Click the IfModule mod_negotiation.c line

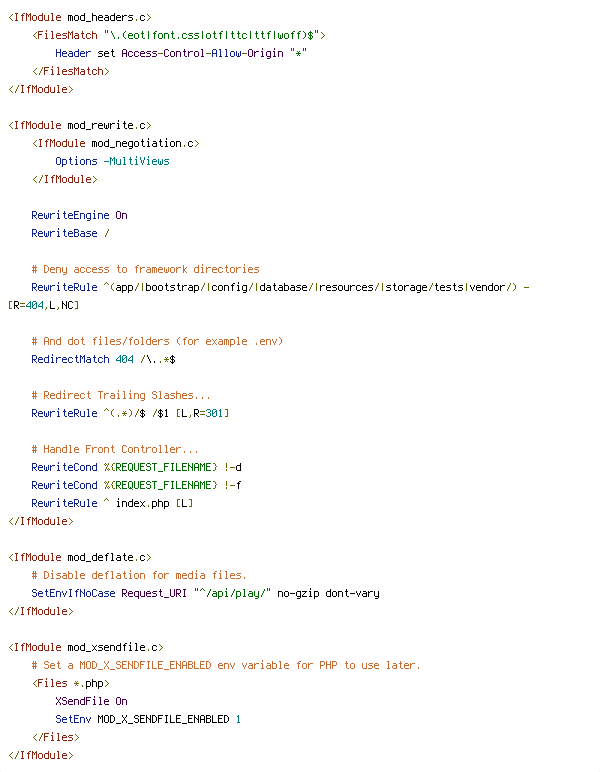tap(116, 143)
